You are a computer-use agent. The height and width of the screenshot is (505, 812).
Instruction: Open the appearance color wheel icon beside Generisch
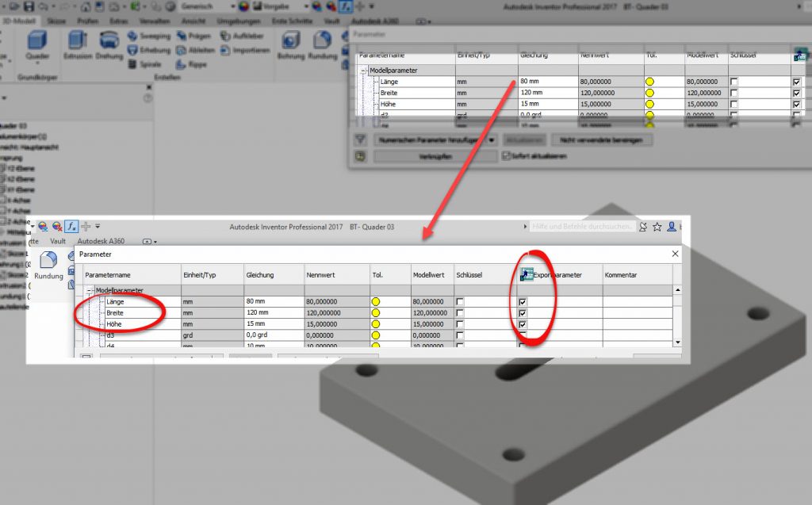pyautogui.click(x=243, y=6)
